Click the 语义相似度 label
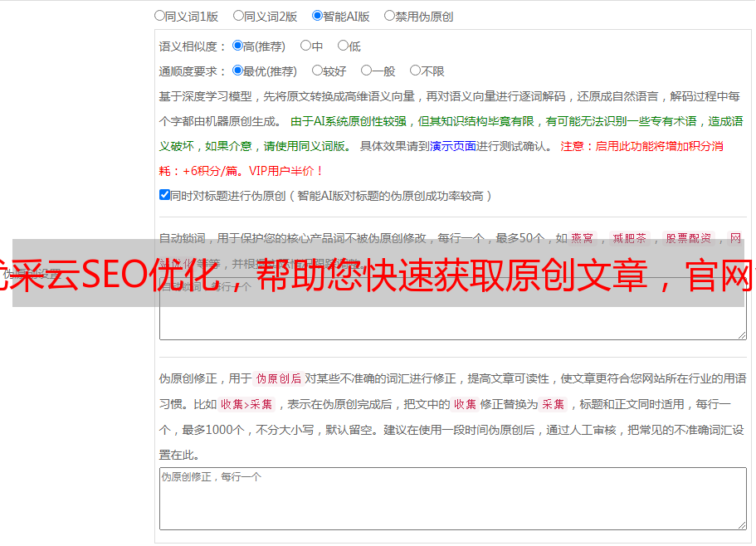This screenshot has width=756, height=546. pyautogui.click(x=193, y=46)
